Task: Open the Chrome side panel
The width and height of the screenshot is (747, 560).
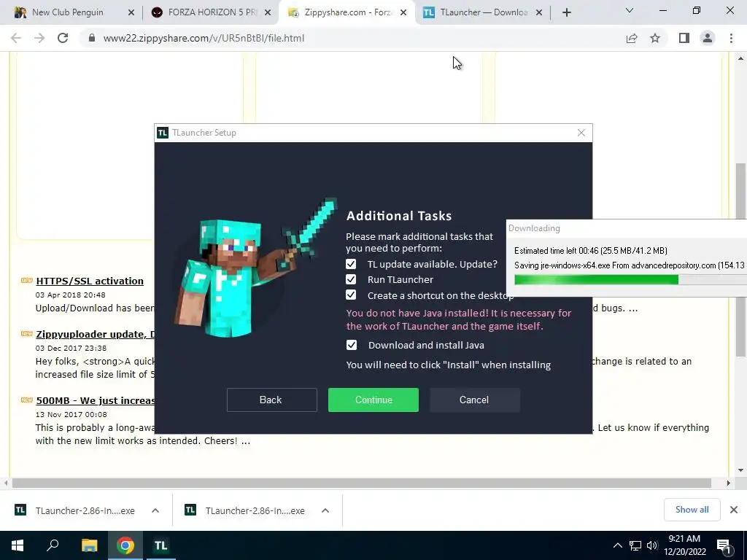Action: [684, 38]
